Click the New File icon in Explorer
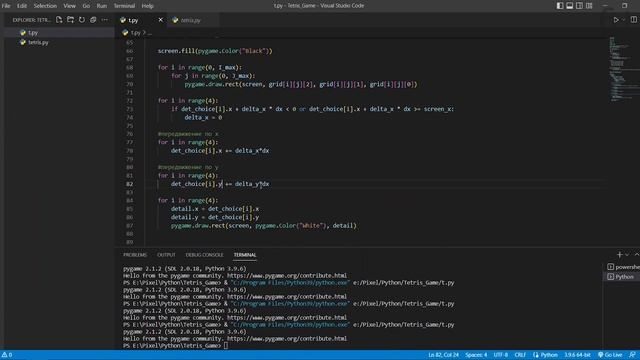This screenshot has height=360, width=640. [59, 20]
